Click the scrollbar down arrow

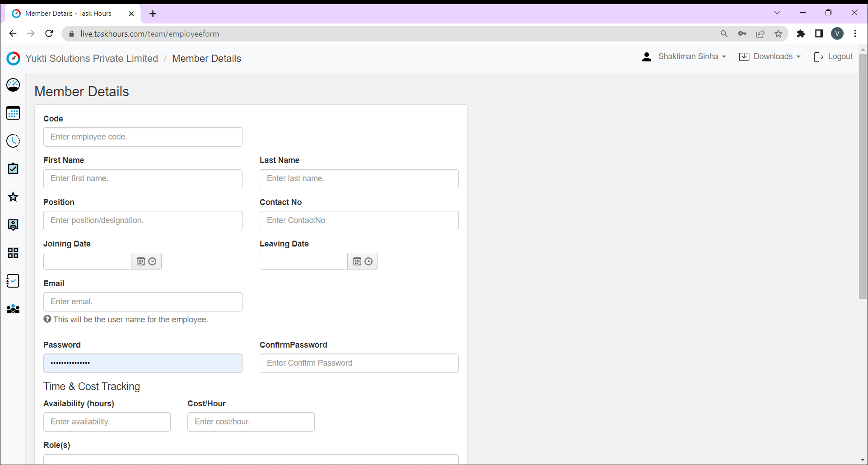click(x=863, y=460)
